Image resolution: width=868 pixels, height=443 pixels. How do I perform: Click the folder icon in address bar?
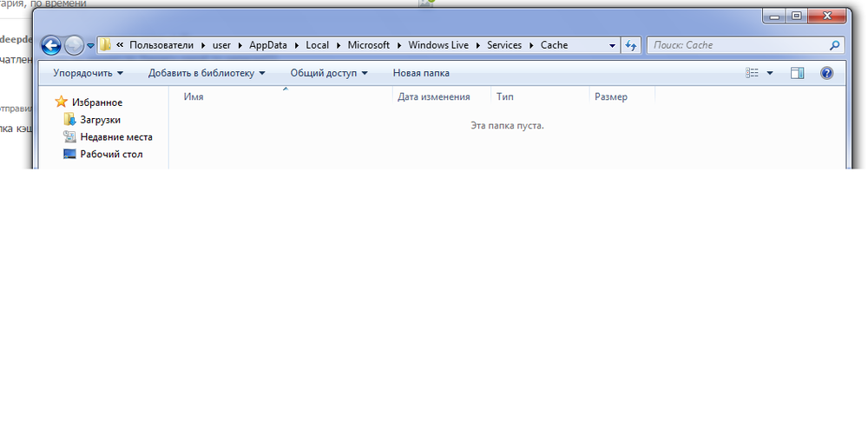(x=105, y=45)
